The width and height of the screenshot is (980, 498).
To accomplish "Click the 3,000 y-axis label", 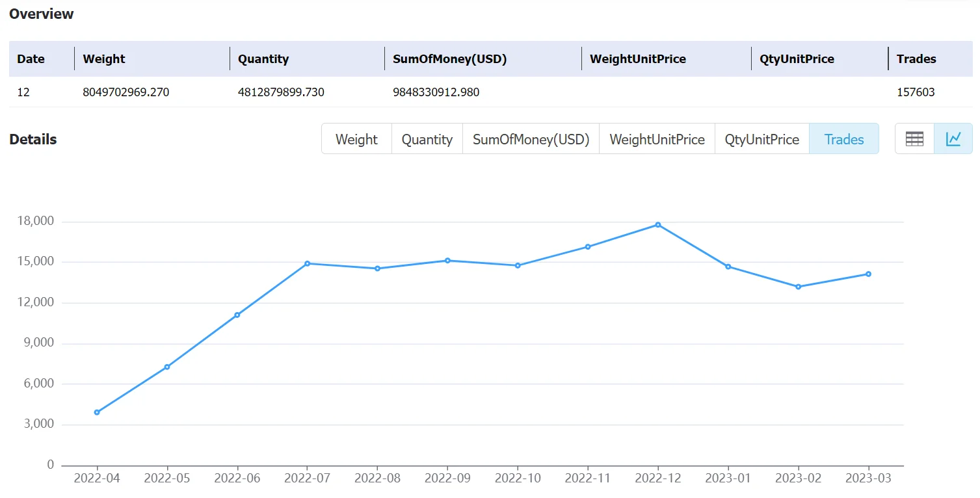I will pyautogui.click(x=39, y=425).
